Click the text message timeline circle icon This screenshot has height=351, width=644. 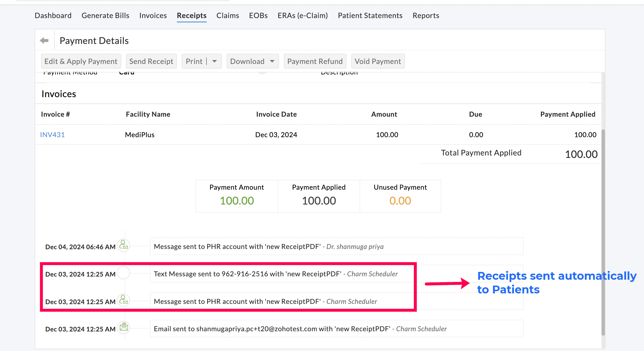(124, 273)
